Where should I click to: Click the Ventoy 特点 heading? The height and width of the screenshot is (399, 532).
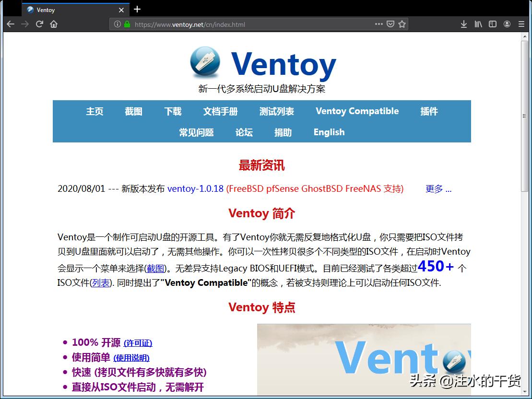pyautogui.click(x=261, y=307)
